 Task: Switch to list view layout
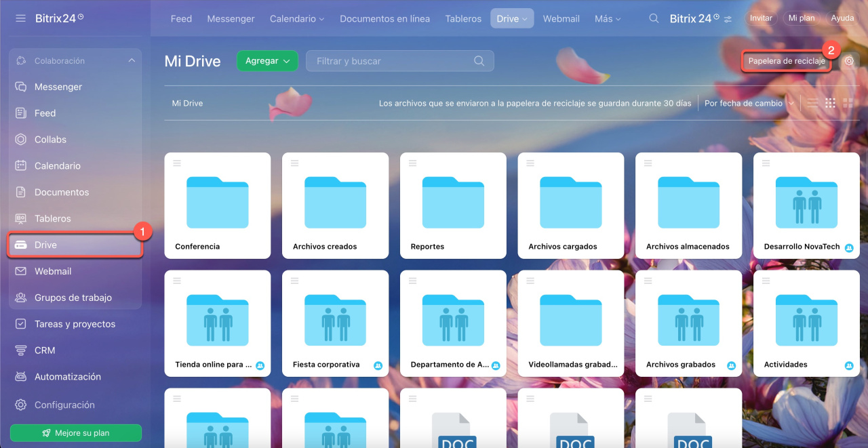(812, 103)
